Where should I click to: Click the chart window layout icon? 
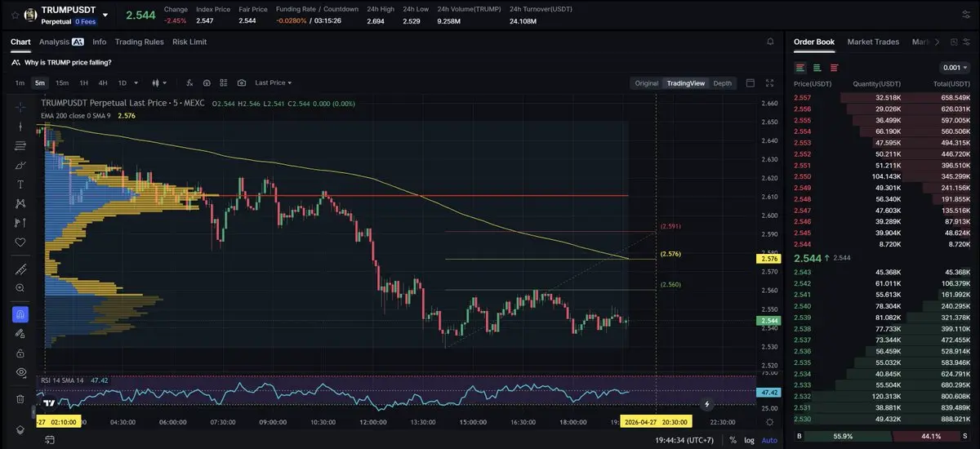(751, 82)
